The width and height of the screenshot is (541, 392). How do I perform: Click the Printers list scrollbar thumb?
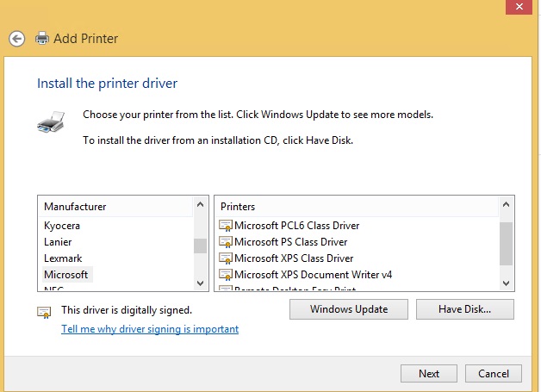tap(507, 244)
